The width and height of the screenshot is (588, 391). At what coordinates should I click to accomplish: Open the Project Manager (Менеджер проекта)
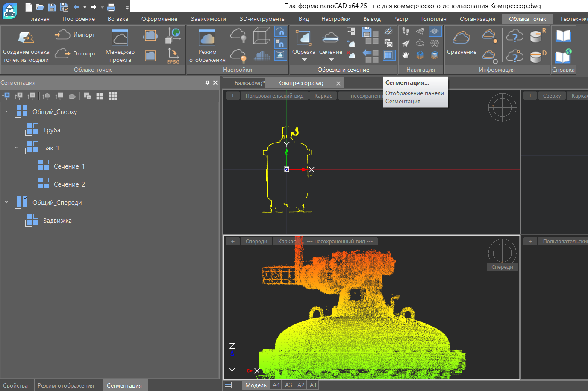(120, 38)
